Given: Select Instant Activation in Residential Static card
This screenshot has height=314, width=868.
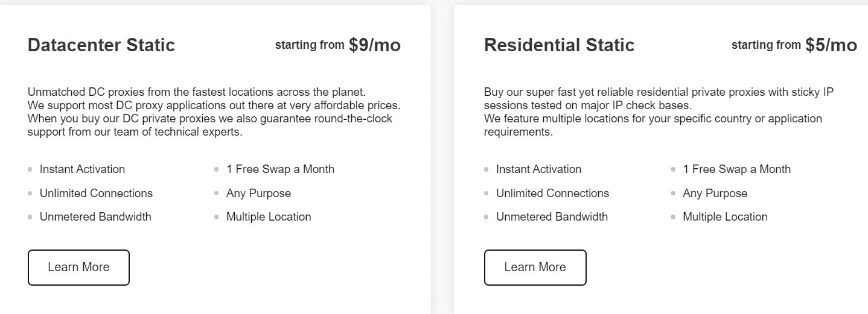Looking at the screenshot, I should coord(538,169).
